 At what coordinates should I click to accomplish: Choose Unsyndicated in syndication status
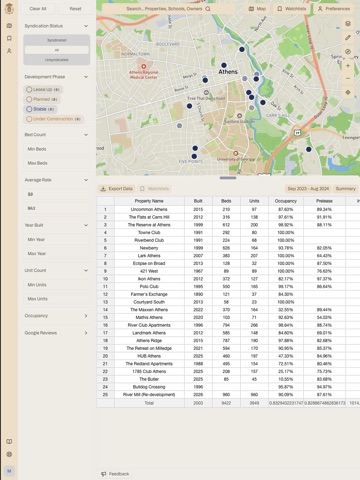coord(57,60)
